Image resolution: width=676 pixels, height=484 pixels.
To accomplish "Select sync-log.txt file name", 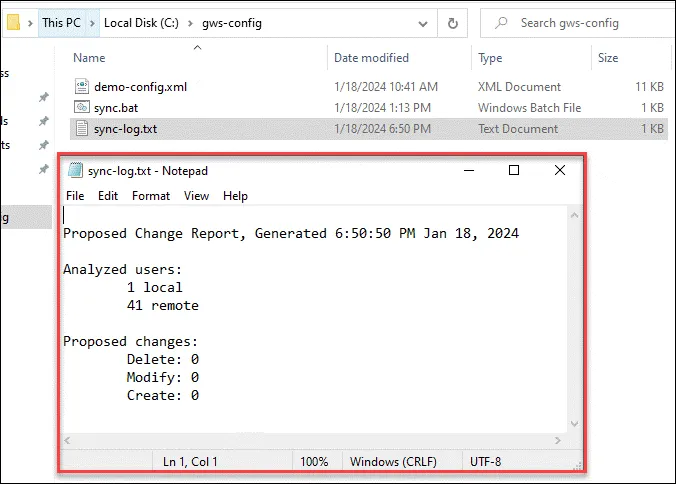I will [x=125, y=129].
